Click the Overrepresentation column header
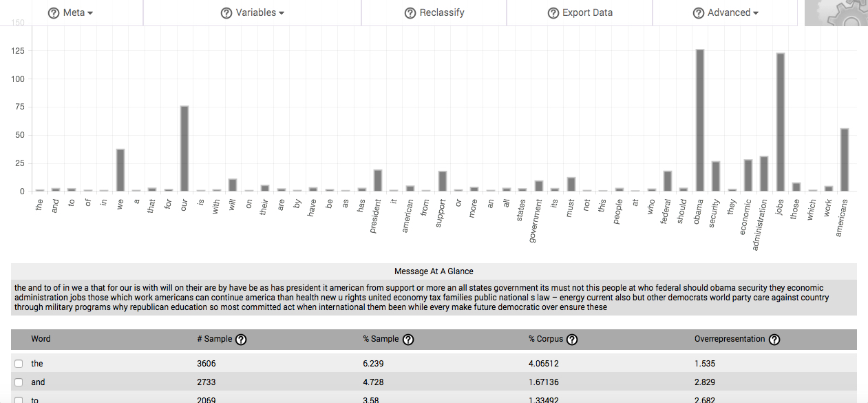Image resolution: width=868 pixels, height=403 pixels. (x=730, y=339)
